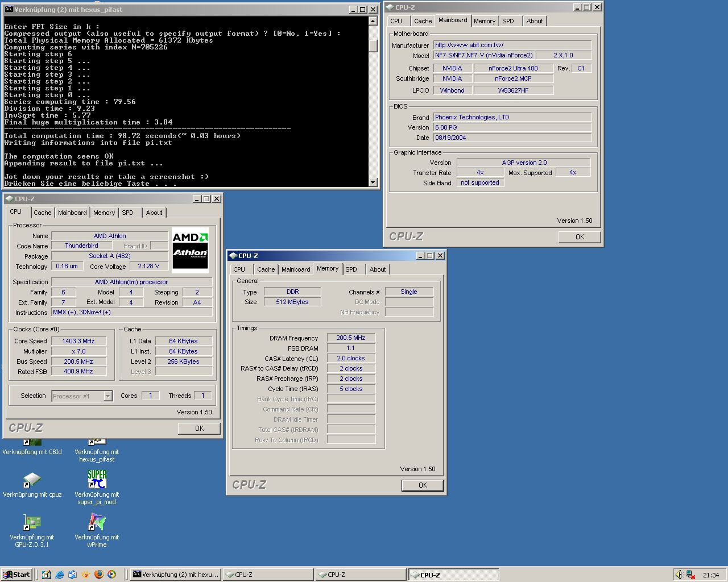Viewport: 728px width, 582px height.
Task: Click OK in the CPU-Z CPU window
Action: click(x=199, y=429)
